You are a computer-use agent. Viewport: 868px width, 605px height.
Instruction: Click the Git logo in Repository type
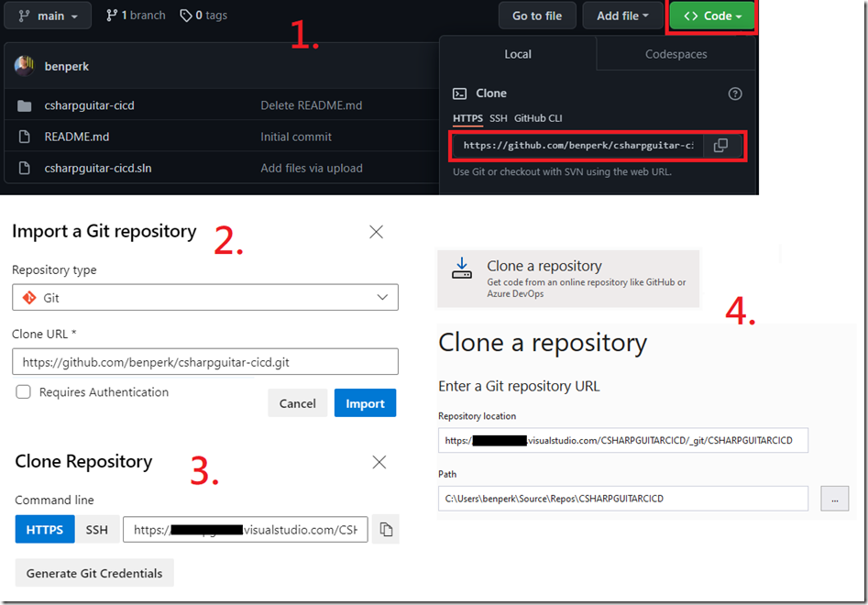pyautogui.click(x=29, y=298)
